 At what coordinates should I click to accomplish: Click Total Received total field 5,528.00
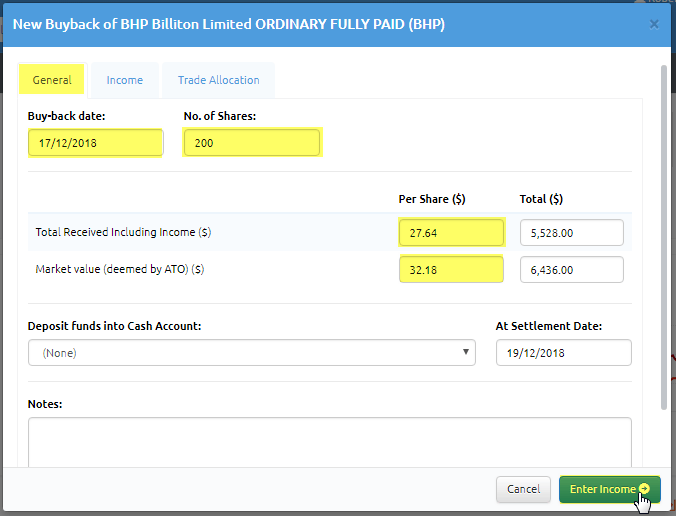572,233
